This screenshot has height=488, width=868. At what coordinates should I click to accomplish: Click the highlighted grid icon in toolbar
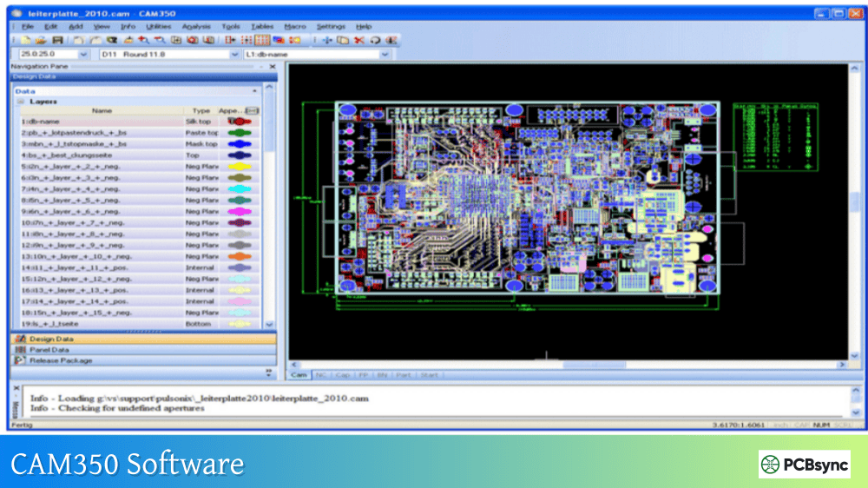click(x=261, y=40)
